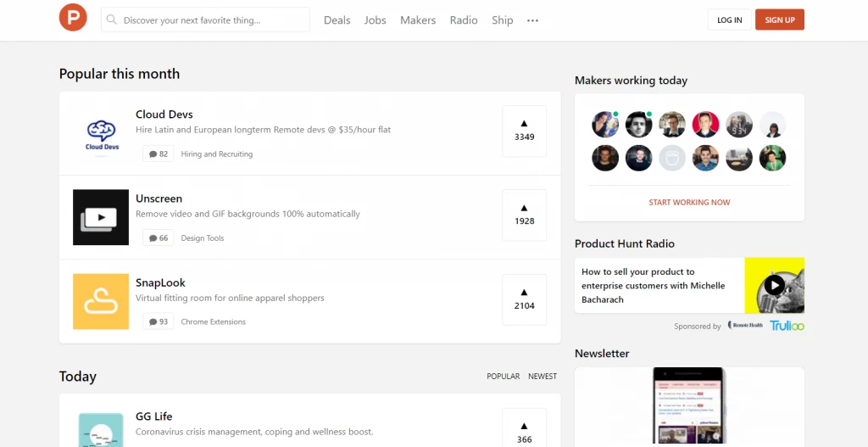Viewport: 868px width, 447px height.
Task: Read the GG Life coronavirus crisis management description
Action: (254, 432)
